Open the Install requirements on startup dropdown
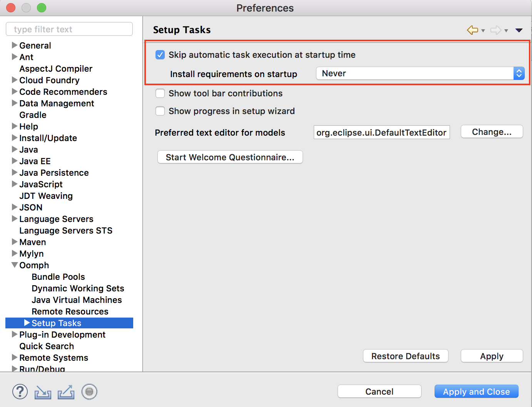The width and height of the screenshot is (532, 407). pyautogui.click(x=519, y=73)
